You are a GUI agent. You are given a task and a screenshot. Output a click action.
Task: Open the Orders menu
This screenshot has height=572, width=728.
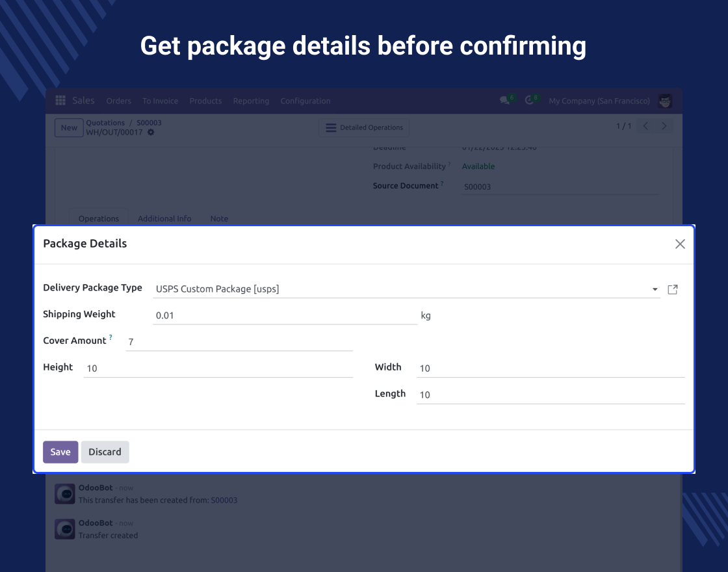coord(118,101)
